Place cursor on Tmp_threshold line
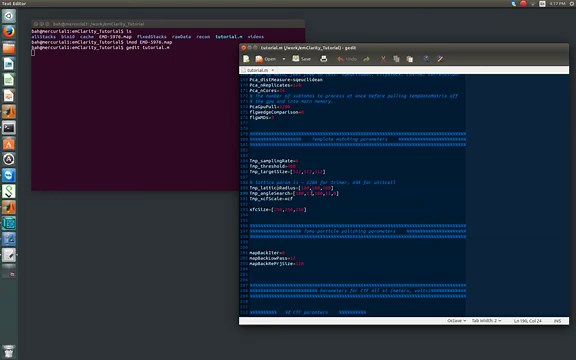 point(272,166)
